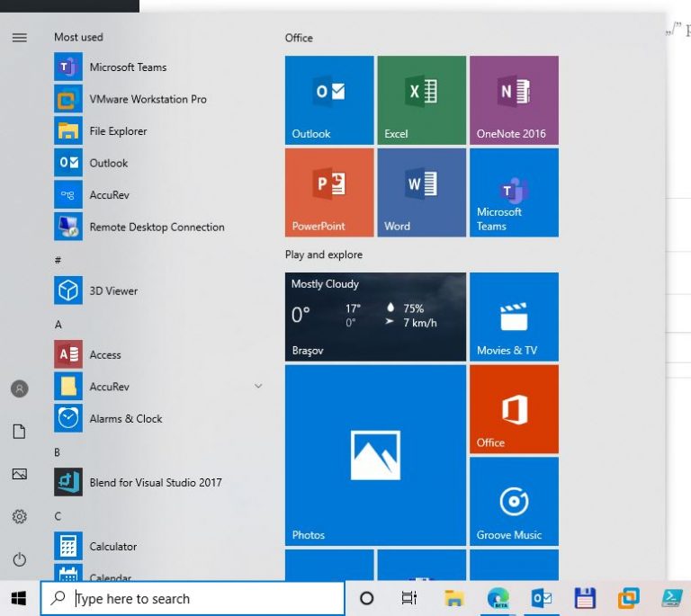Click the 'C' letter header in app list

58,516
